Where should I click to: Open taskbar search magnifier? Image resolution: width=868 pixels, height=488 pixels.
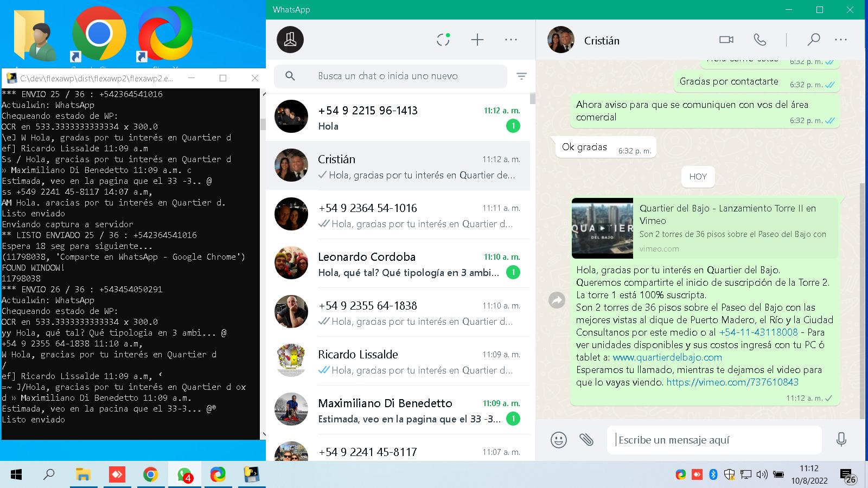49,475
